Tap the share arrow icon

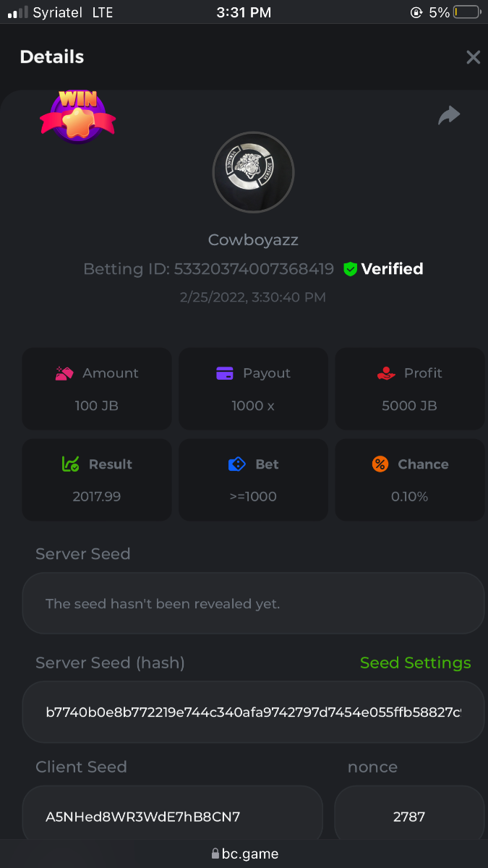(x=449, y=115)
